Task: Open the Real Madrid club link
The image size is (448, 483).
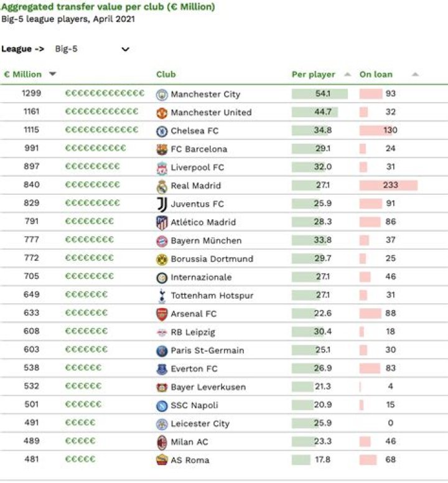Action: click(x=195, y=186)
